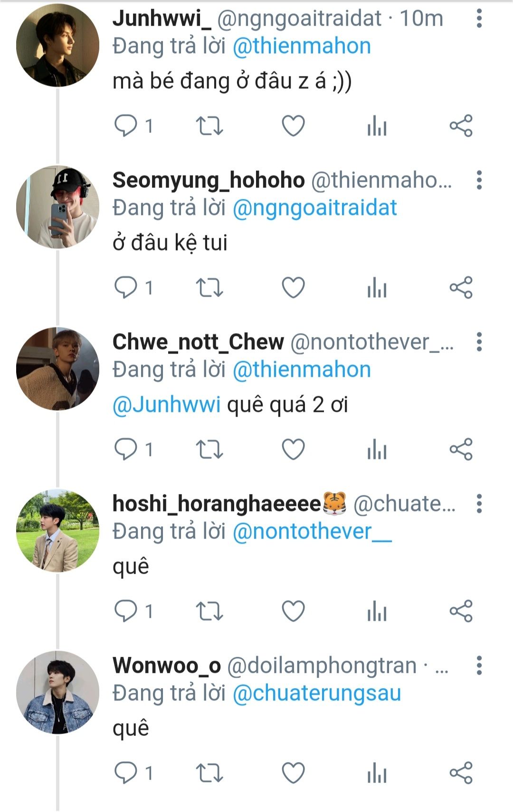View analytics on Seomyung_hohoho's tweet
Screen dimensions: 513x812
click(377, 288)
